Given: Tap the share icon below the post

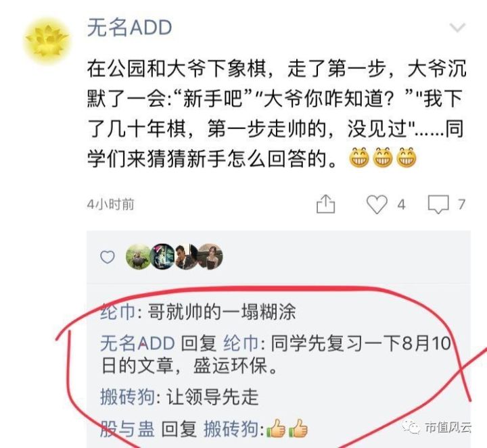Looking at the screenshot, I should 325,204.
